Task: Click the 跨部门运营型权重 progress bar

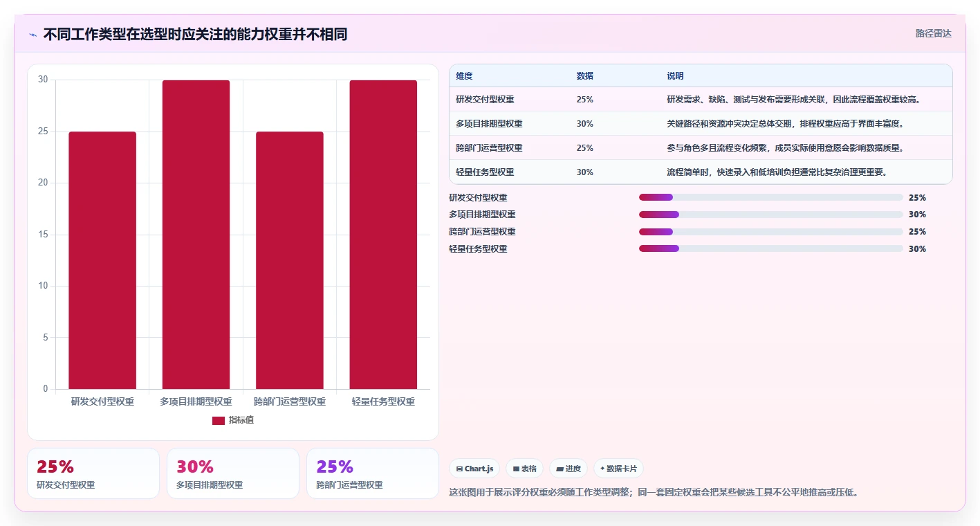Action: [771, 232]
